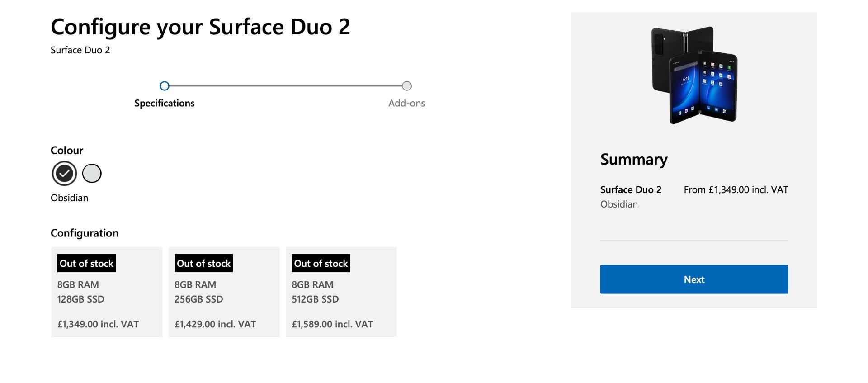Go to the Add-ons step label

(407, 103)
